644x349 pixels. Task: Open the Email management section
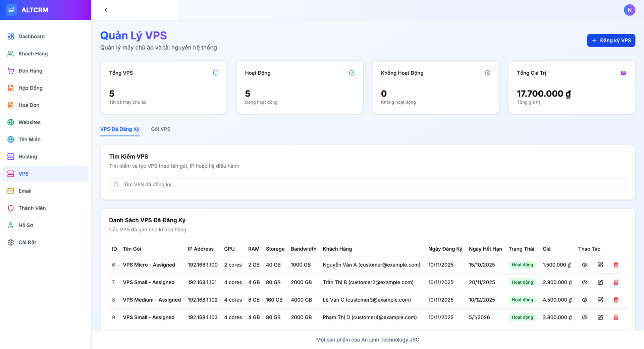click(x=25, y=191)
